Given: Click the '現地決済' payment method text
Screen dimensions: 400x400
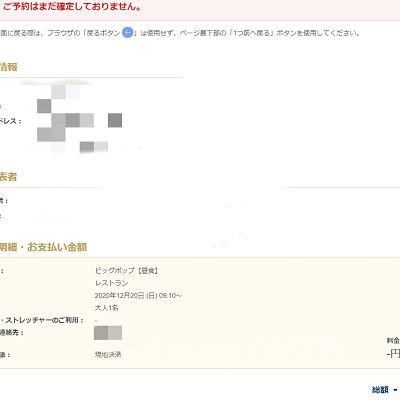Looking at the screenshot, I should tap(108, 354).
